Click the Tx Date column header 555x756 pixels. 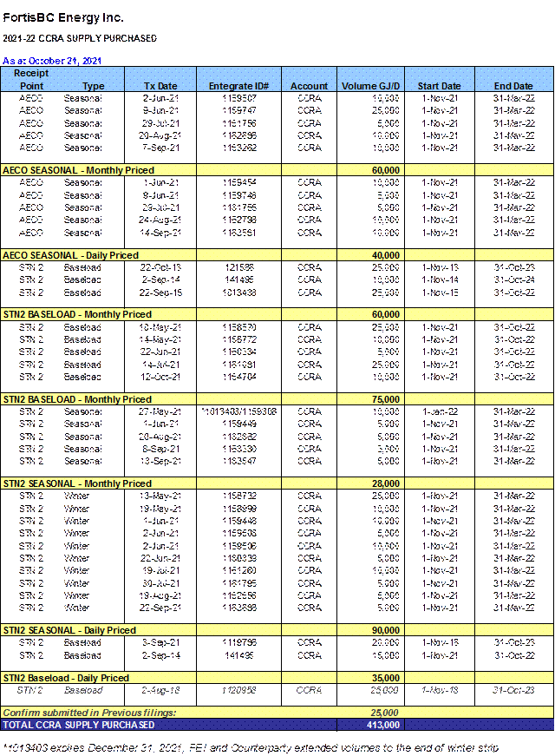point(160,86)
